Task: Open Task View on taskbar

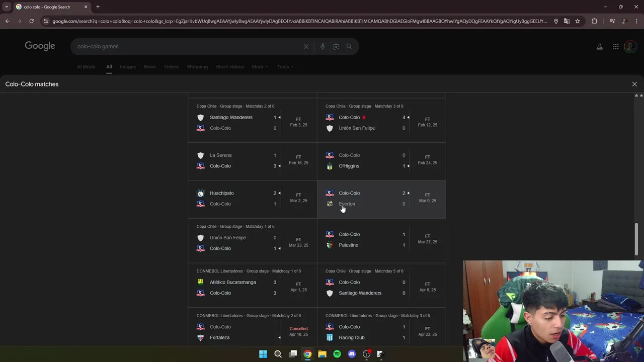Action: click(293, 354)
